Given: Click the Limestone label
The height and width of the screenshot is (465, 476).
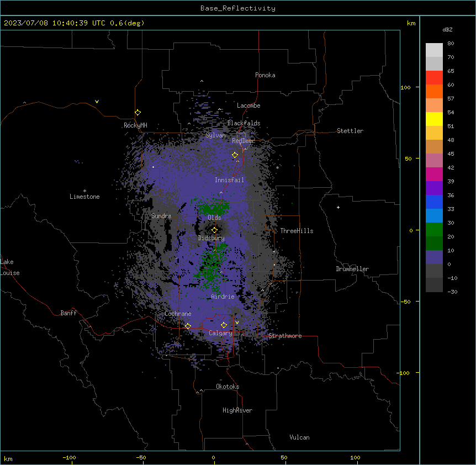Looking at the screenshot, I should [x=84, y=197].
